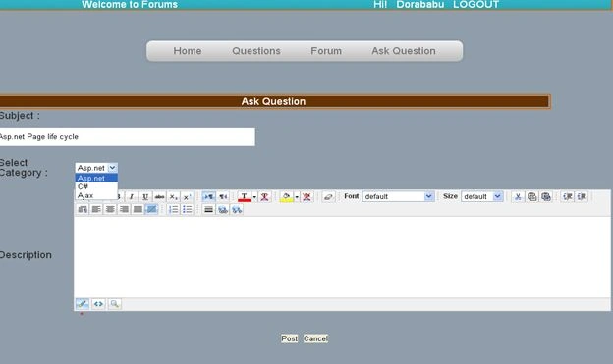Image resolution: width=613 pixels, height=364 pixels.
Task: Click the Dorababu username link
Action: click(x=420, y=4)
